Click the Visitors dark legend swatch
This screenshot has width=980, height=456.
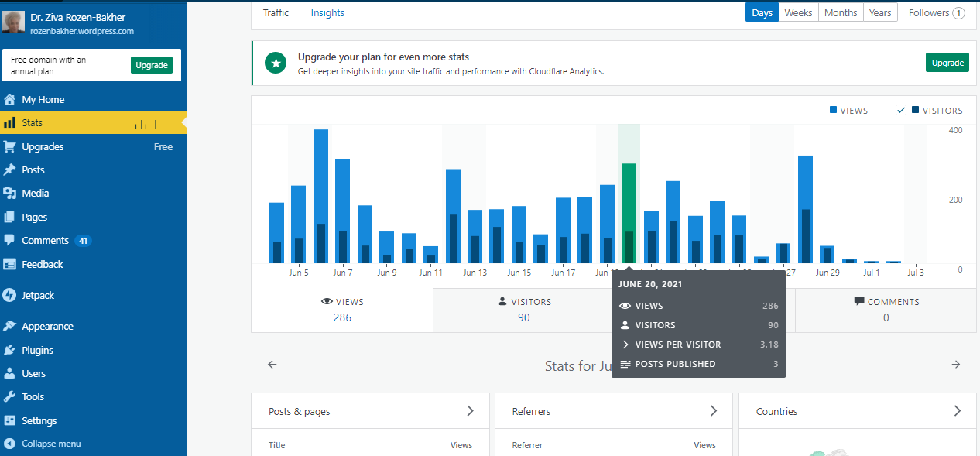[x=916, y=110]
